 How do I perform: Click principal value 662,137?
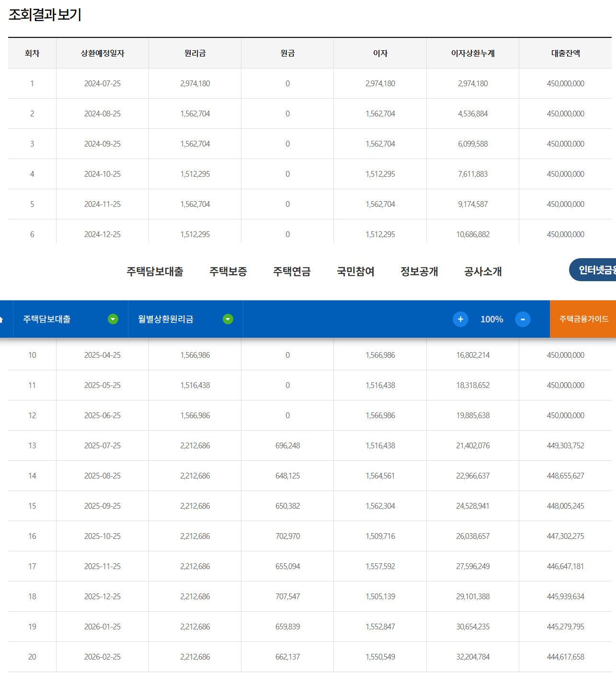click(287, 657)
